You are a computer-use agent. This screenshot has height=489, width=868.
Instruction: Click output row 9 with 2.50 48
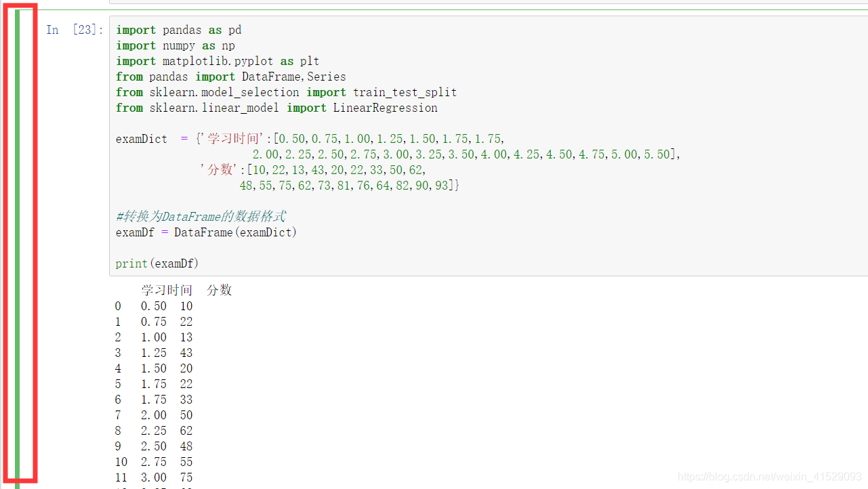click(x=154, y=446)
